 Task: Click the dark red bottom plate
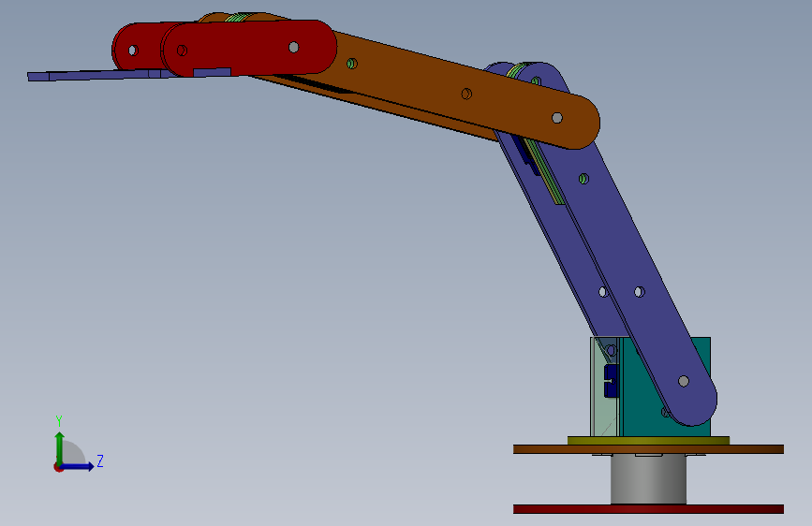pos(648,509)
